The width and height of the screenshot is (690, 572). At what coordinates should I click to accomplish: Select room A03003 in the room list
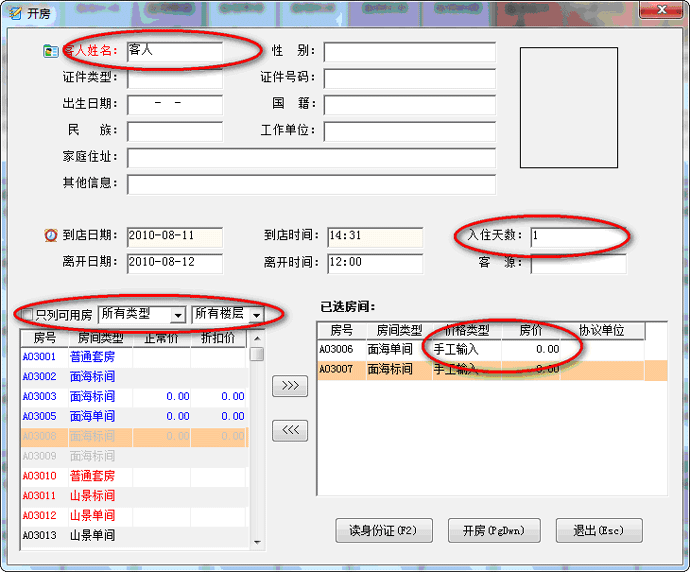[135, 396]
